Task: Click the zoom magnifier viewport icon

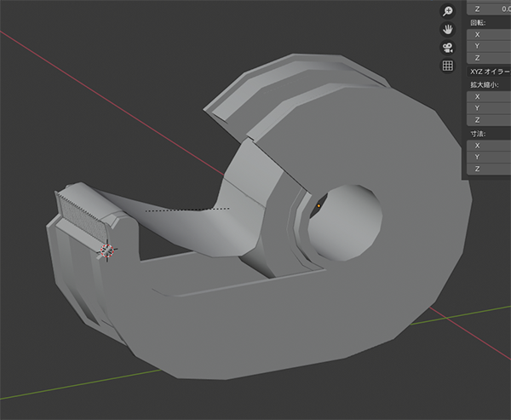Action: coord(448,11)
